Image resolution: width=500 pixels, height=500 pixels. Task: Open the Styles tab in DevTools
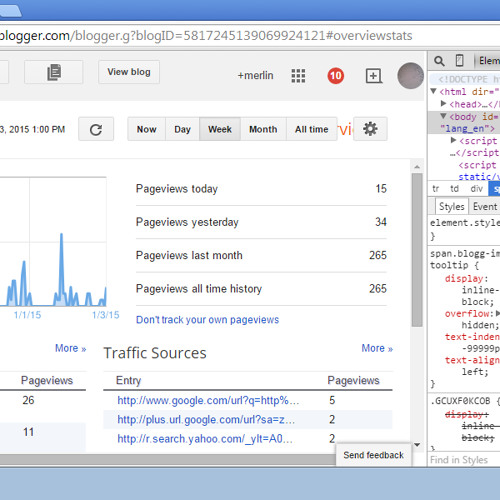pyautogui.click(x=452, y=207)
